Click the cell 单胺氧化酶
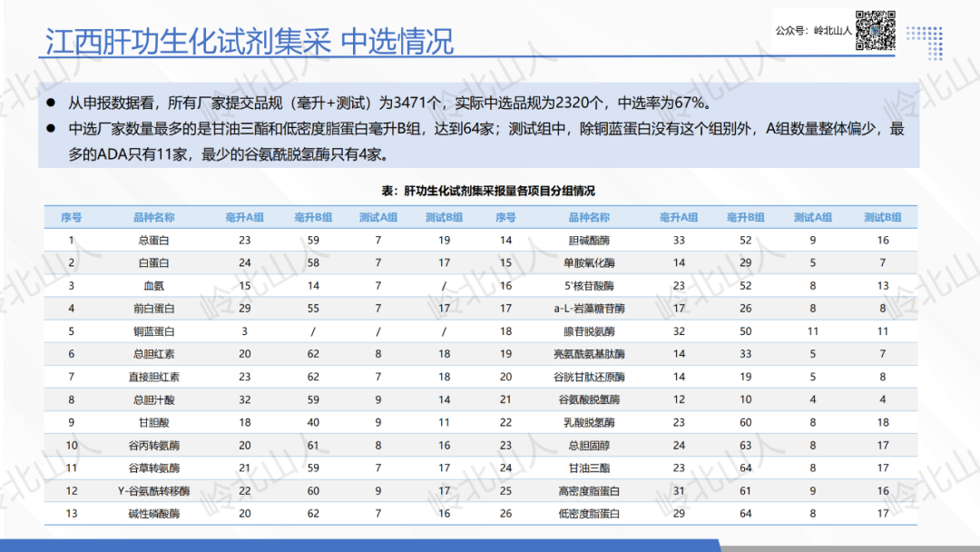 [x=589, y=263]
